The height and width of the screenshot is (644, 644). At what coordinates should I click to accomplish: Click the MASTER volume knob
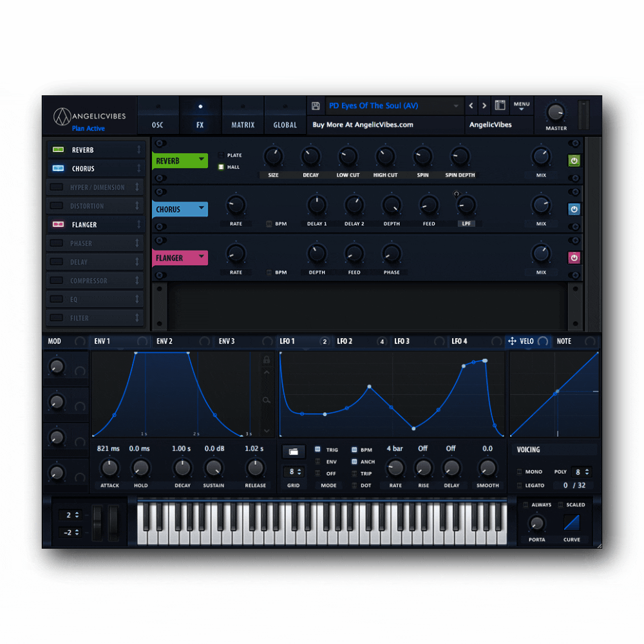[555, 111]
